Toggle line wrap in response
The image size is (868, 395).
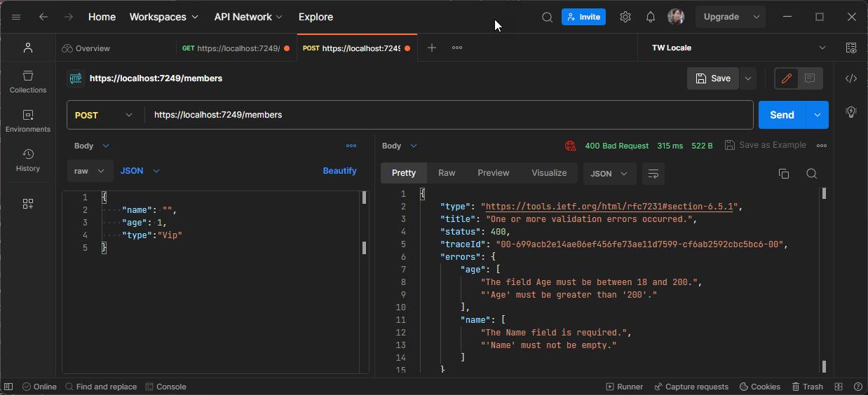pyautogui.click(x=653, y=174)
